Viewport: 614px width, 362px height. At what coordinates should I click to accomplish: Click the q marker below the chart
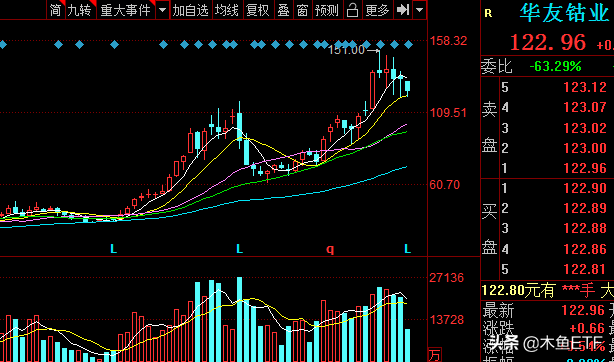click(x=330, y=249)
